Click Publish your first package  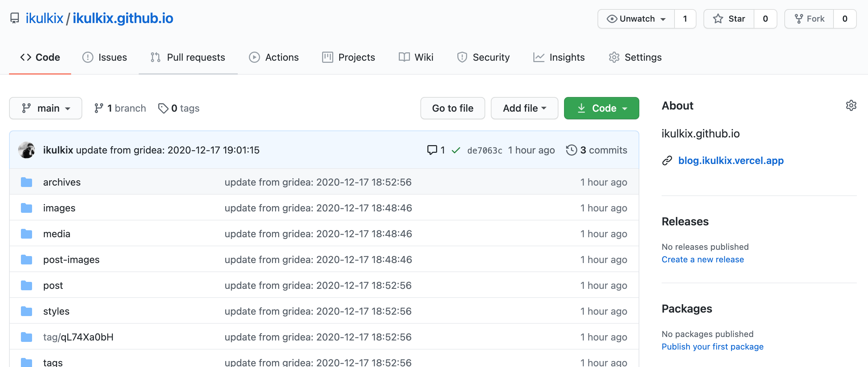point(712,347)
